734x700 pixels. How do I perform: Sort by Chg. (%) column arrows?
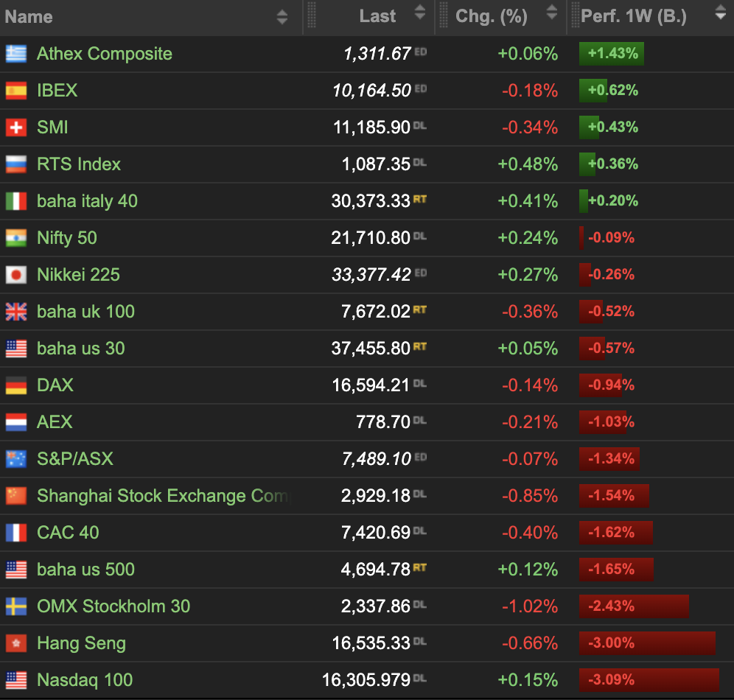pos(551,13)
